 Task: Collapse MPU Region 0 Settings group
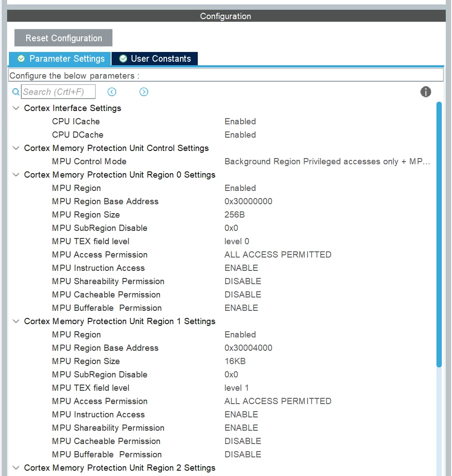pos(16,175)
